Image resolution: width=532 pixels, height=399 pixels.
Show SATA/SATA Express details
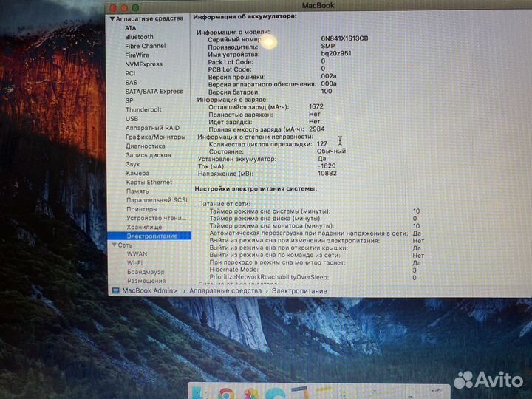coord(154,92)
